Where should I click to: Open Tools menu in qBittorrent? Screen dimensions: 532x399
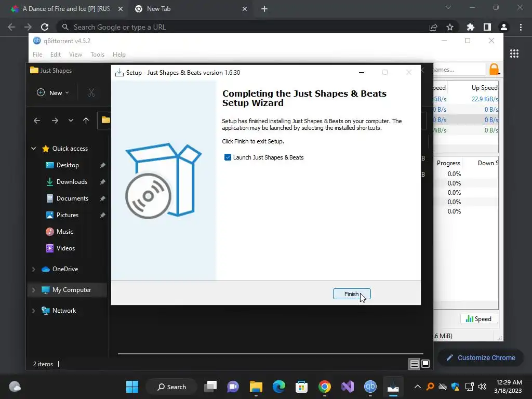(x=97, y=54)
